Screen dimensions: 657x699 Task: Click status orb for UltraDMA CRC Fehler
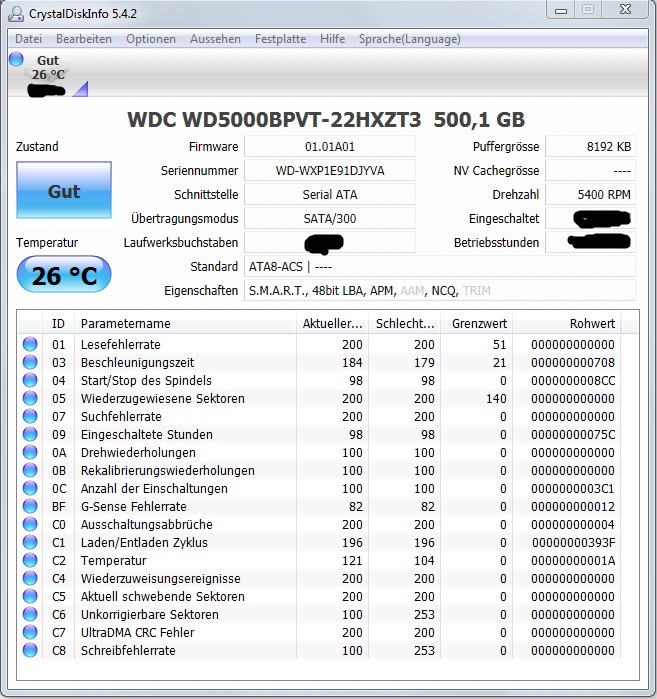pos(30,632)
